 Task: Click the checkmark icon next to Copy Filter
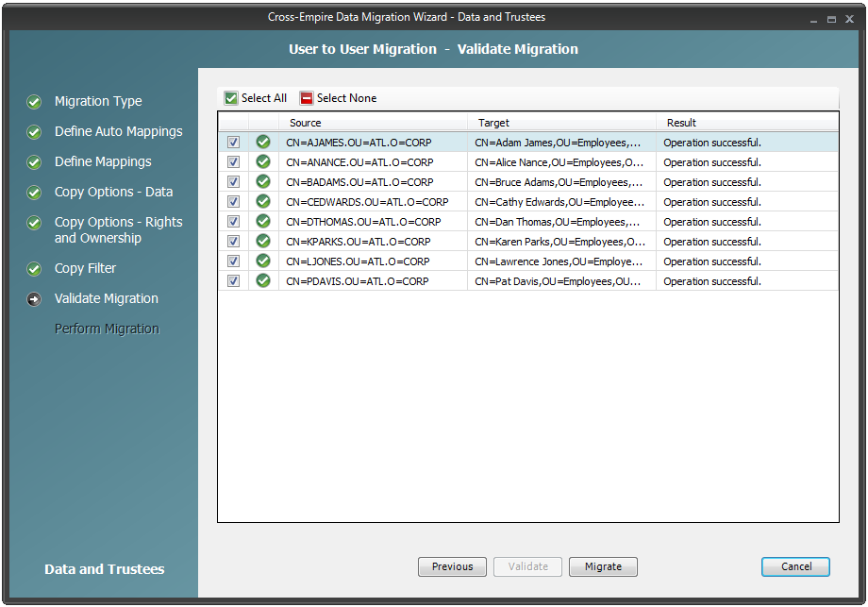(x=34, y=269)
